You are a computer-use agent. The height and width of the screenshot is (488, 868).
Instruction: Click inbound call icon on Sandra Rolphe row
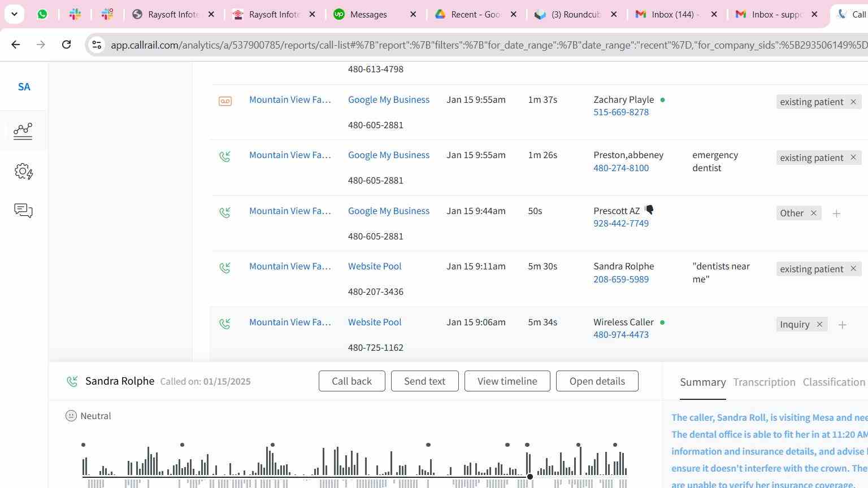225,268
